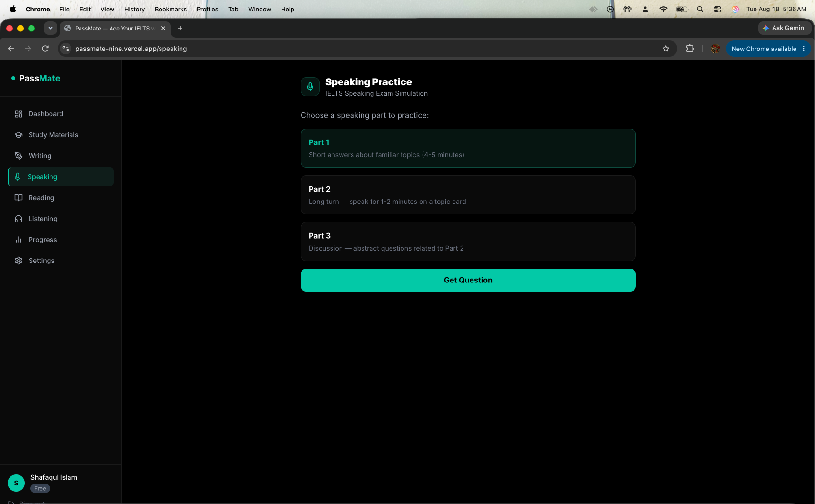Viewport: 815px width, 504px height.
Task: Click Ask Gemini button
Action: pyautogui.click(x=785, y=28)
